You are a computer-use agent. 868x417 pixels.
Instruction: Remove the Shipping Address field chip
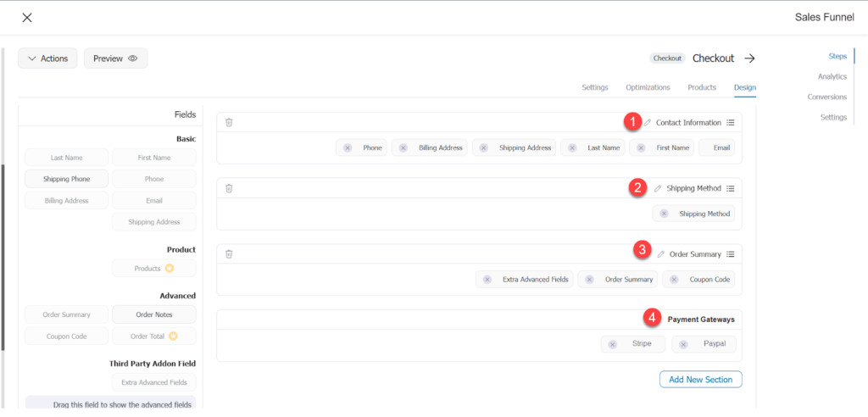(x=483, y=147)
